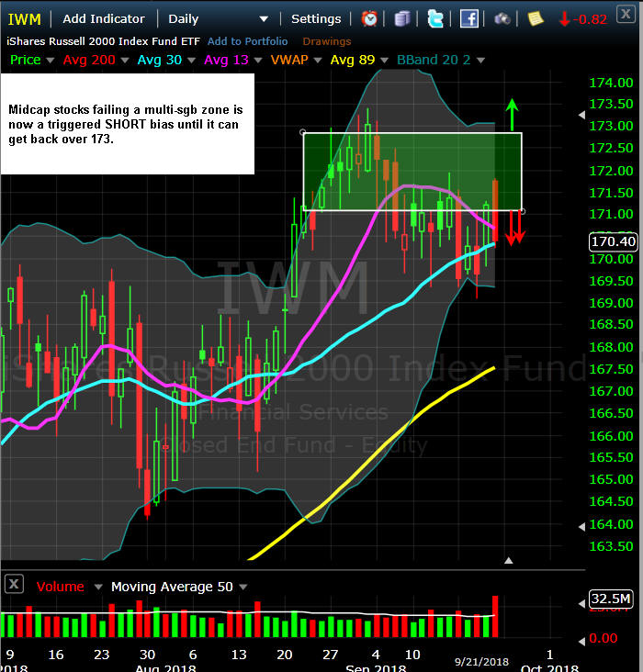Expand the Price indicator dropdown arrow
Image resolution: width=643 pixels, height=672 pixels.
[x=51, y=61]
